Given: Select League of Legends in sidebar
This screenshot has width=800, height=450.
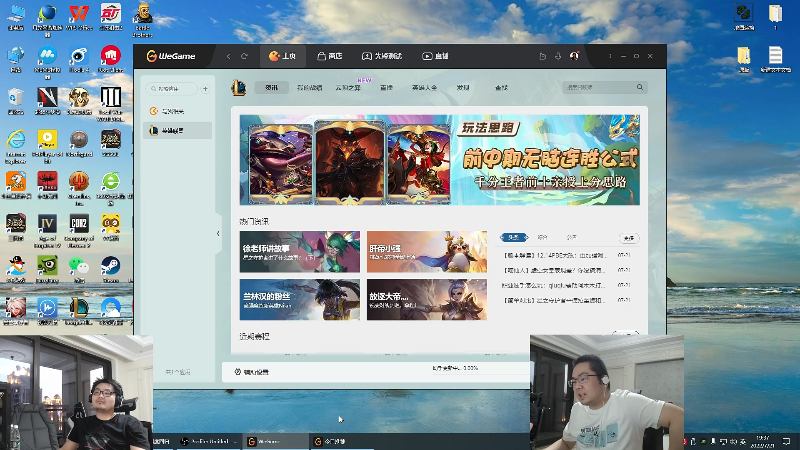Looking at the screenshot, I should pyautogui.click(x=177, y=131).
